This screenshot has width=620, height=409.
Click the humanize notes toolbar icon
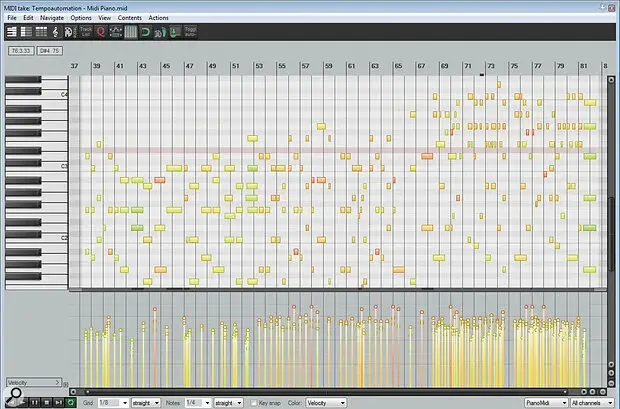(x=115, y=32)
